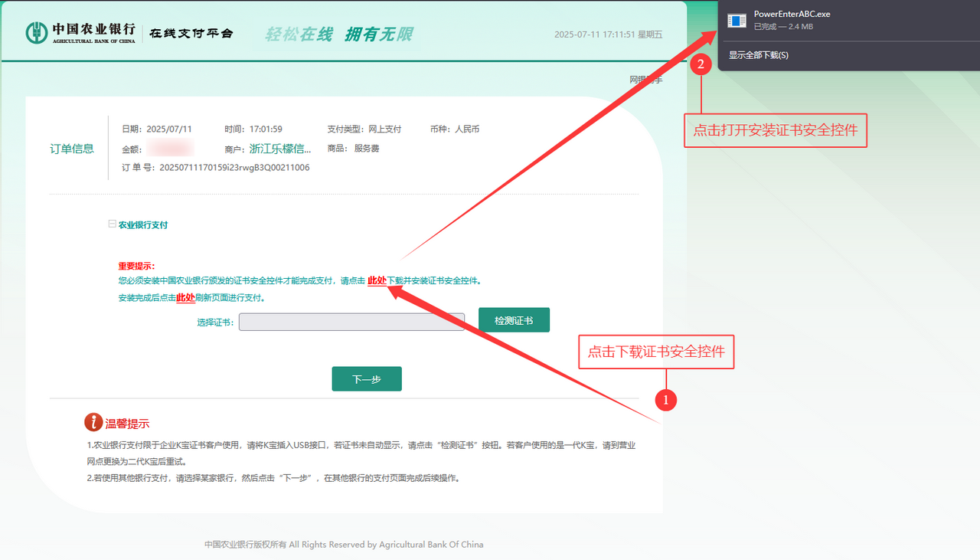The image size is (980, 560).
Task: Click the 下一步 button
Action: 367,378
